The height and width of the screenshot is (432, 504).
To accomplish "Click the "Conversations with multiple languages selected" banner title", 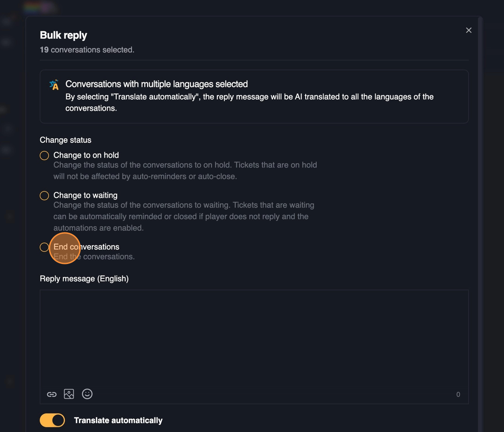I will coord(157,84).
